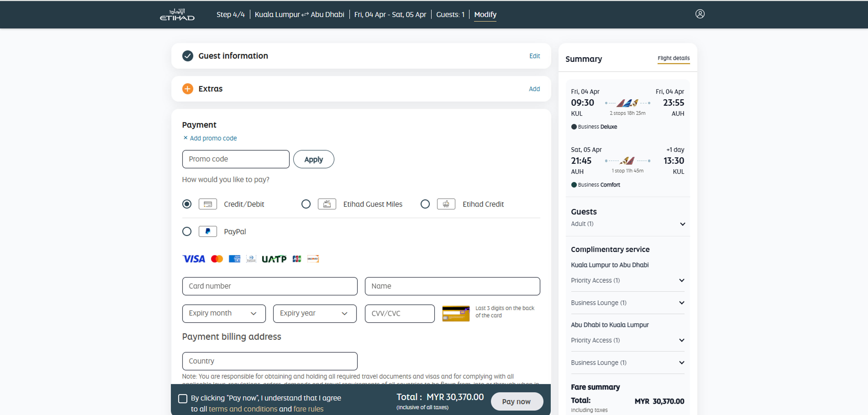
Task: Select PayPal radio button
Action: pyautogui.click(x=187, y=231)
